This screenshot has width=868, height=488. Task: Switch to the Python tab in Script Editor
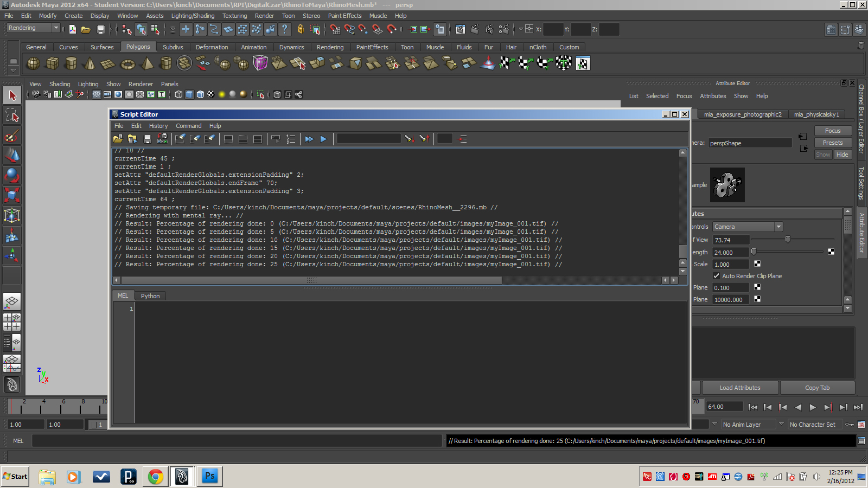(150, 296)
